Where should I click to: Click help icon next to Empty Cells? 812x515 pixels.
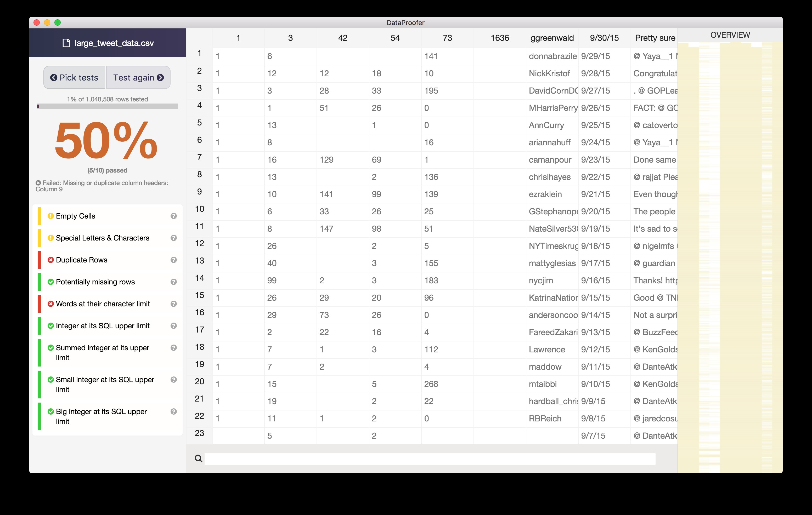(173, 216)
